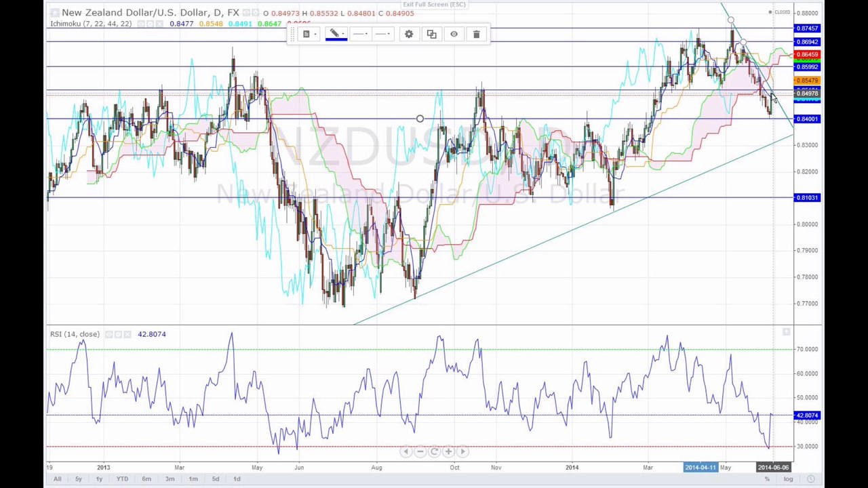Remove the Ichimoku indicator
Screen dimensions: 868x488
click(159, 24)
